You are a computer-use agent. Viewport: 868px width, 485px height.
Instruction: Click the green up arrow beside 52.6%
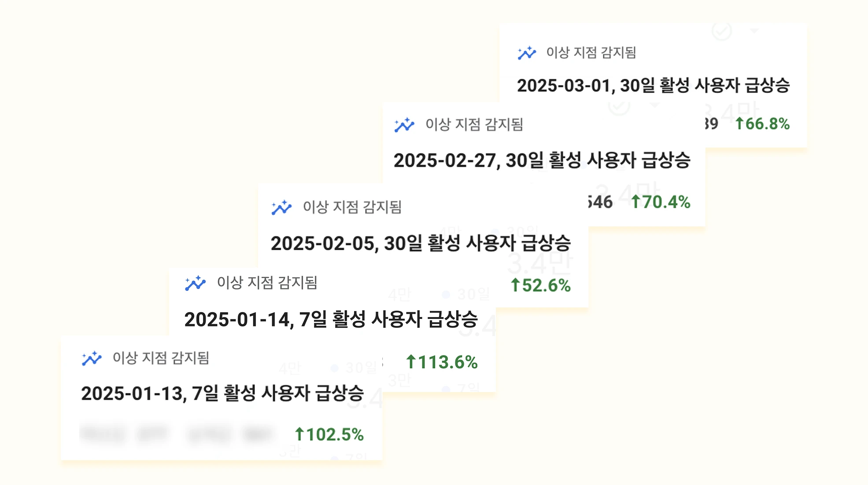pos(515,285)
